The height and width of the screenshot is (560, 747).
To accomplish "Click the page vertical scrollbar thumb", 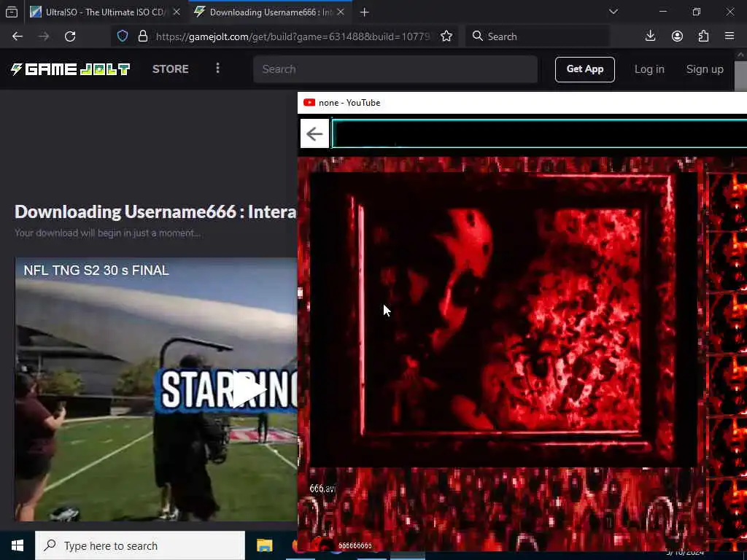I will (x=740, y=75).
